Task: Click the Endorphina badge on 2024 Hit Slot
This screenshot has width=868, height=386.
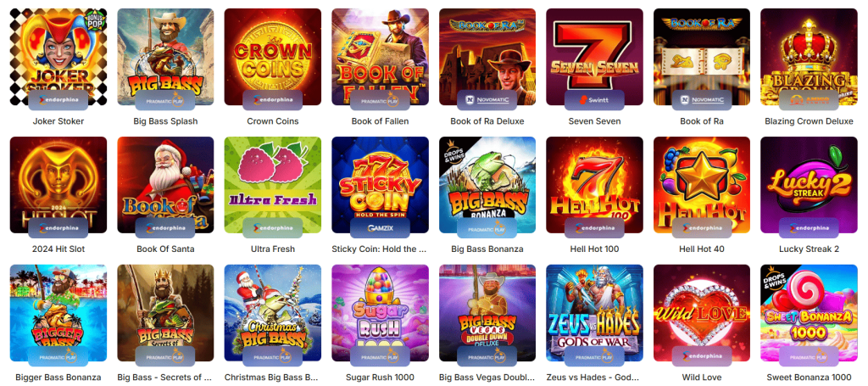Action: 58,228
